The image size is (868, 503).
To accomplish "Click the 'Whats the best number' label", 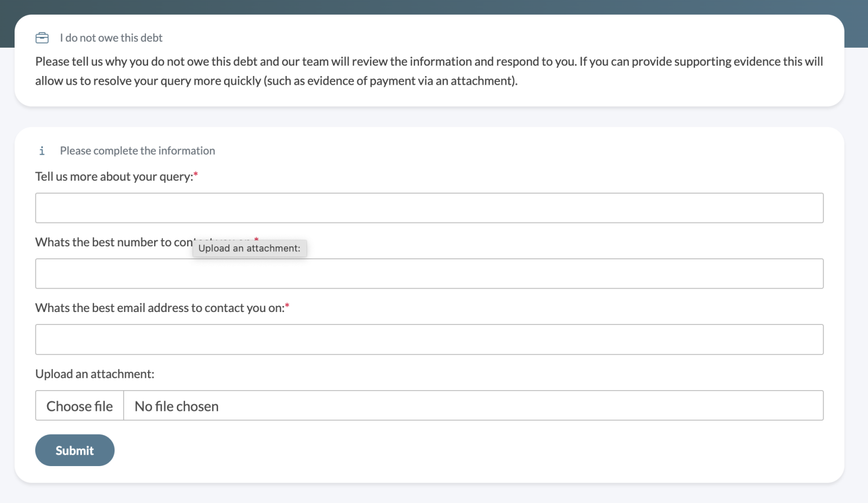I will pos(113,242).
